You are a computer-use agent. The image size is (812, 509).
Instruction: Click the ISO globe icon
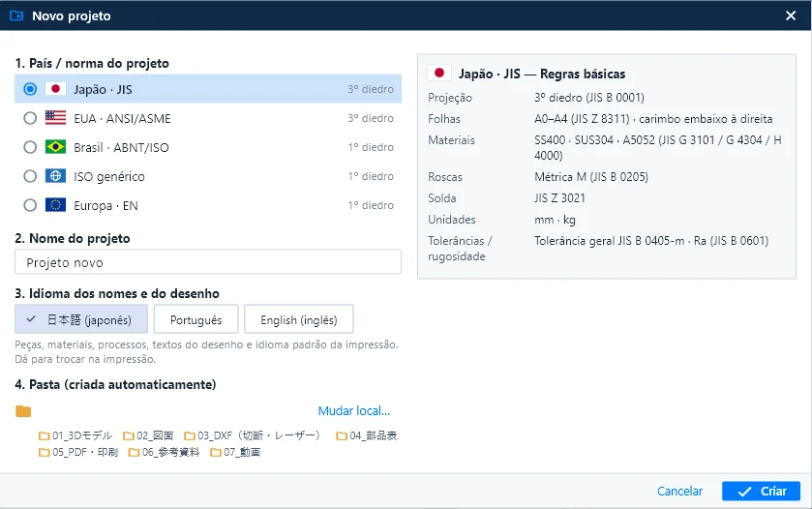click(55, 176)
